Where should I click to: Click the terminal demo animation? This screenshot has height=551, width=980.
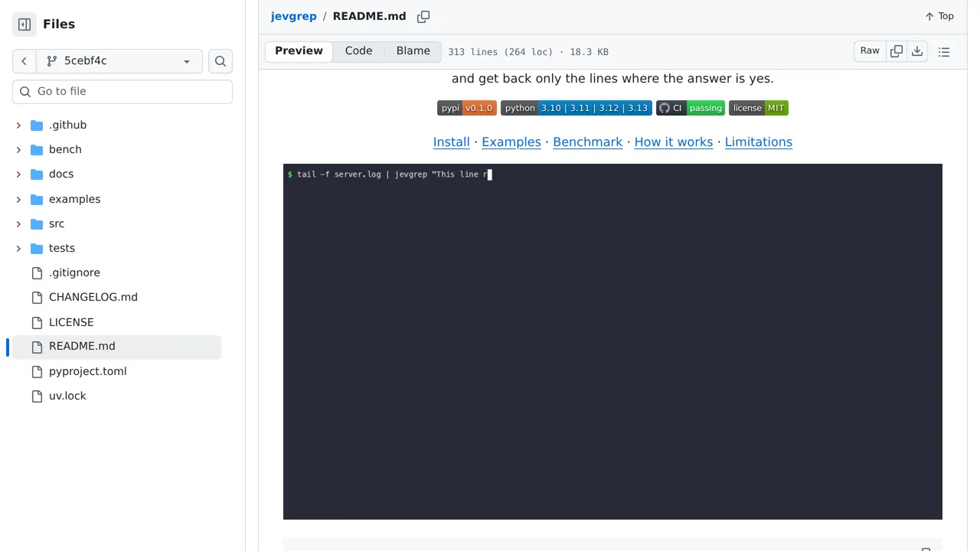[612, 342]
